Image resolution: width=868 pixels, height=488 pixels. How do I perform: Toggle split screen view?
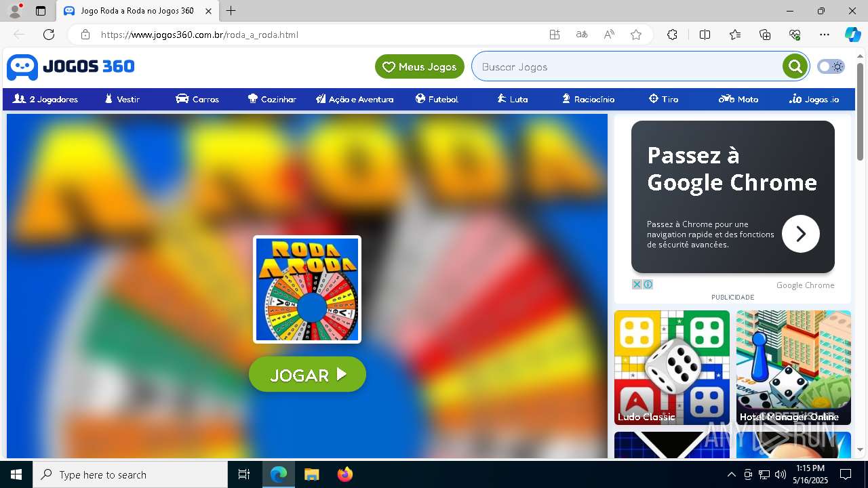[705, 35]
